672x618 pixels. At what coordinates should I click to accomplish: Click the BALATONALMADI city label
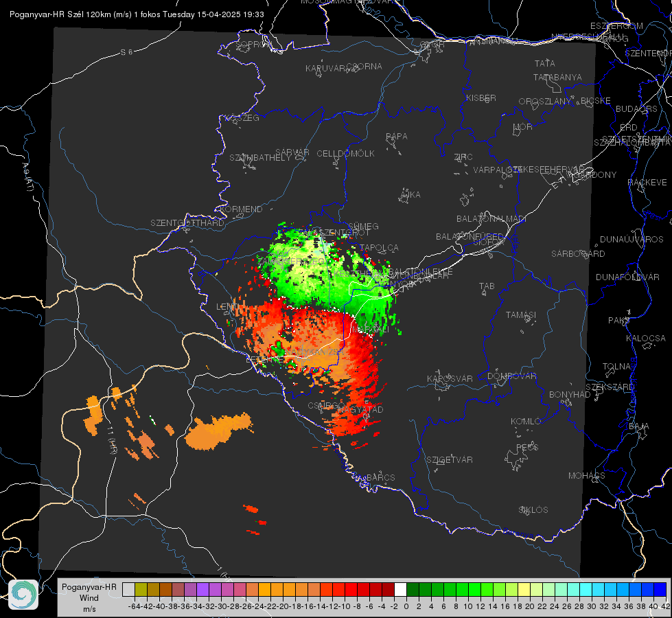(491, 219)
